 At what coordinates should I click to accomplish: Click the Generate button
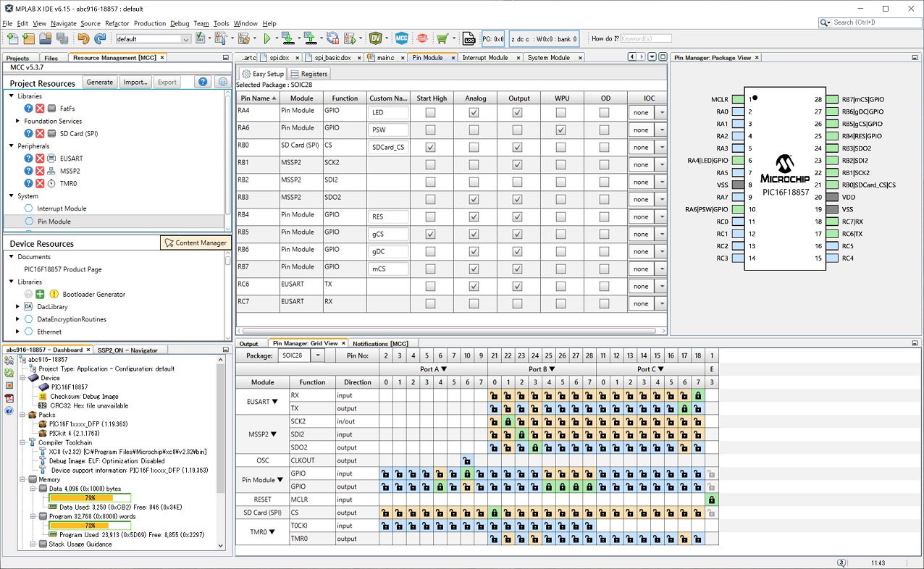[100, 83]
